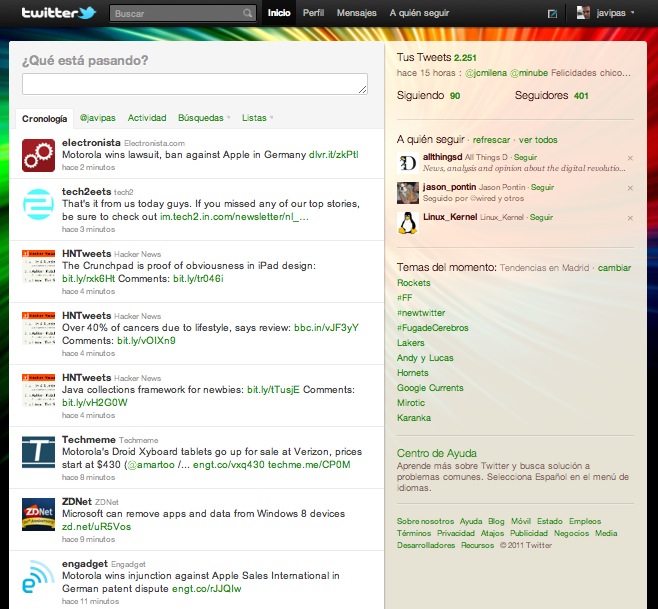Image resolution: width=658 pixels, height=609 pixels.
Task: Click the electronista username
Action: pos(91,143)
